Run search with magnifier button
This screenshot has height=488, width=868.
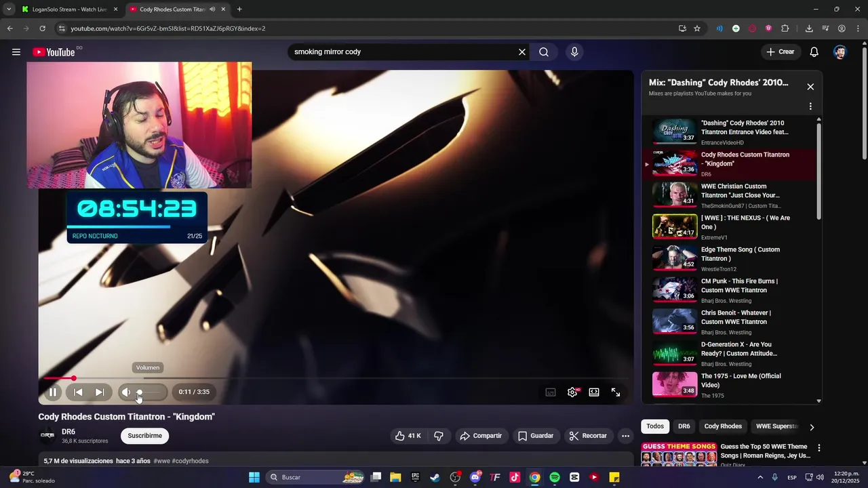544,52
